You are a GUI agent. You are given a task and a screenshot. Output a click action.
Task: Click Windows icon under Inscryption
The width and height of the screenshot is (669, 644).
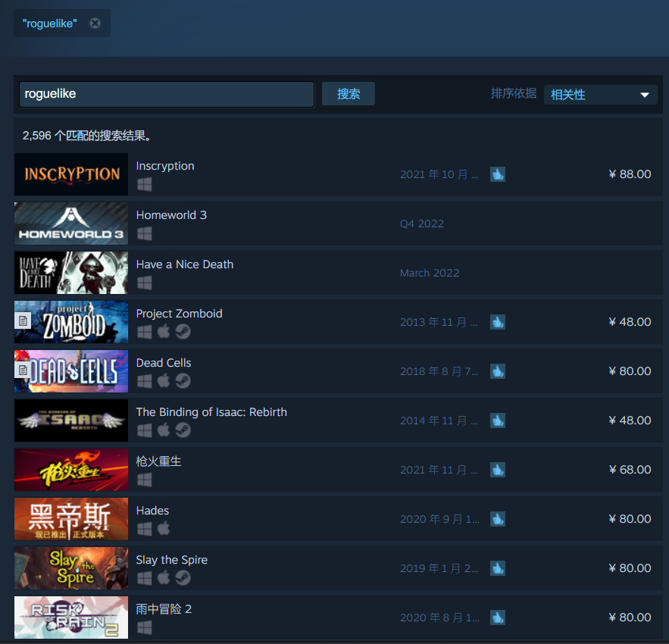tap(145, 184)
